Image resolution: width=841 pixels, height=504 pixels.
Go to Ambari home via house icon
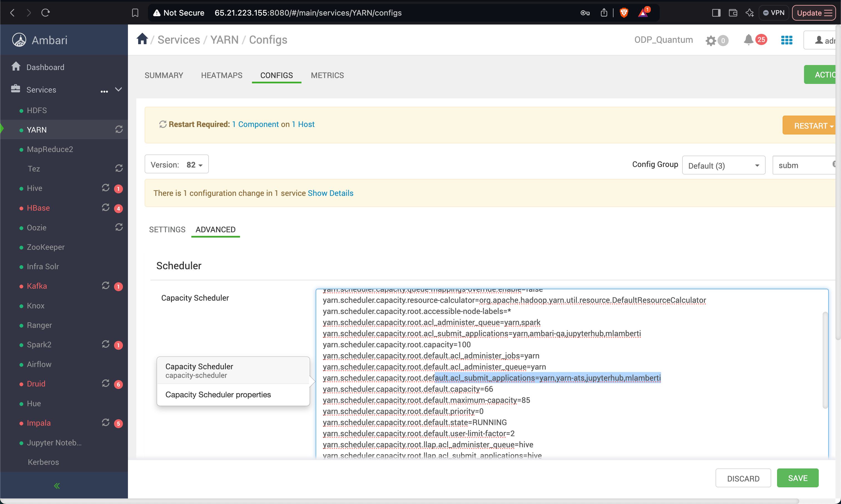point(142,39)
